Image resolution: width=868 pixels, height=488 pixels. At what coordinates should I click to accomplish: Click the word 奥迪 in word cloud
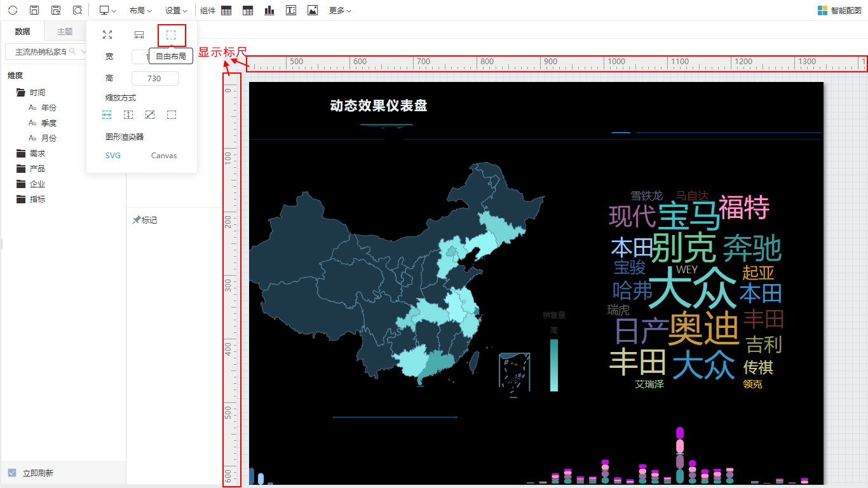click(704, 328)
